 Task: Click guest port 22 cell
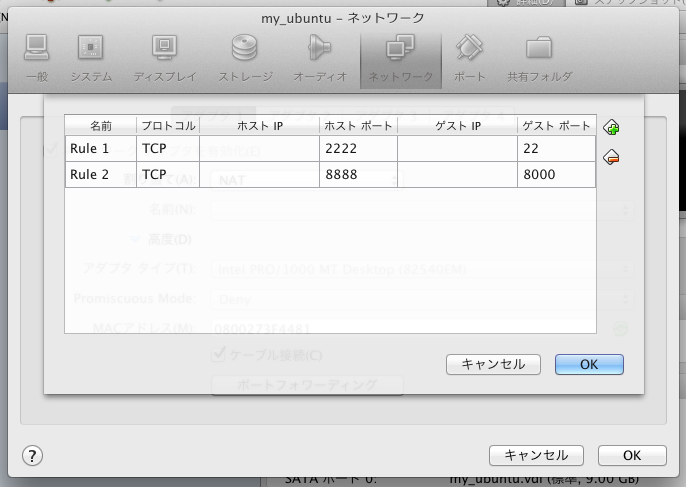tap(556, 149)
